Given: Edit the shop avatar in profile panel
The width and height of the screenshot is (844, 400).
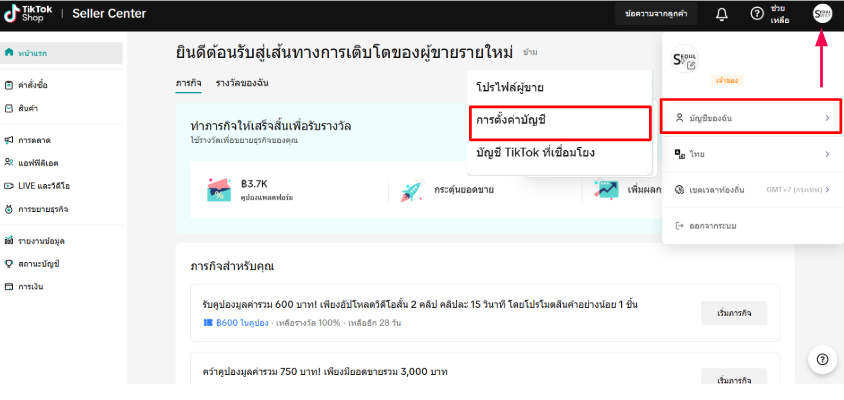Looking at the screenshot, I should coord(691,65).
